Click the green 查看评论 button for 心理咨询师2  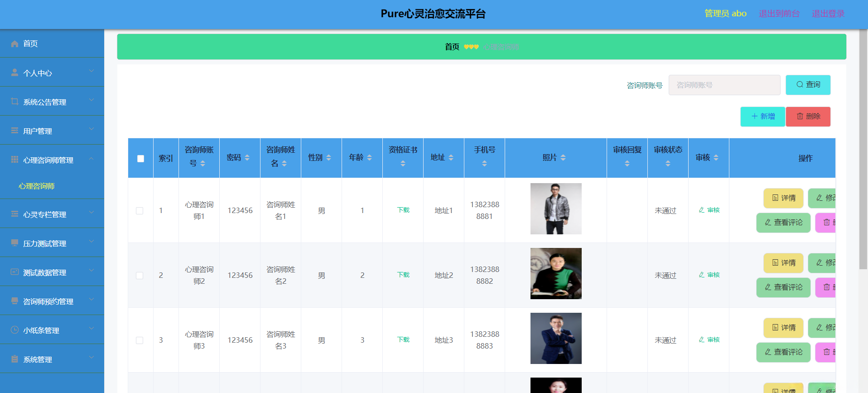click(783, 287)
